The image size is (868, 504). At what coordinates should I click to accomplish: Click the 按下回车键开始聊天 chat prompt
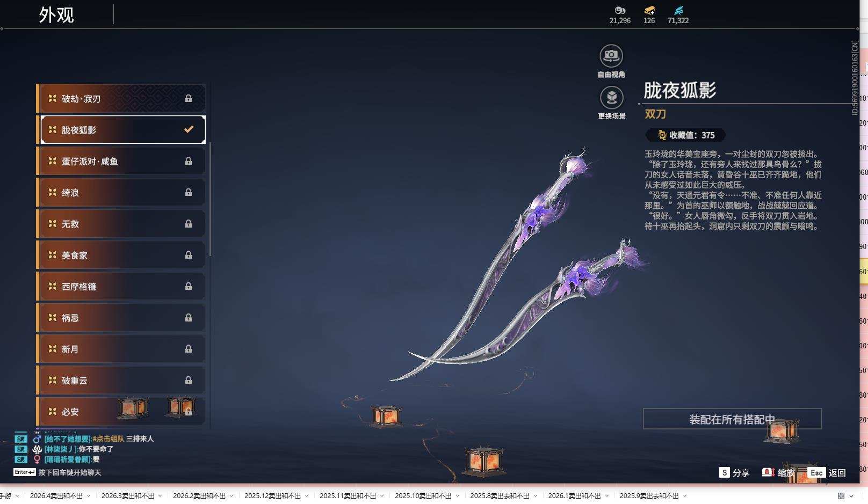pyautogui.click(x=70, y=472)
